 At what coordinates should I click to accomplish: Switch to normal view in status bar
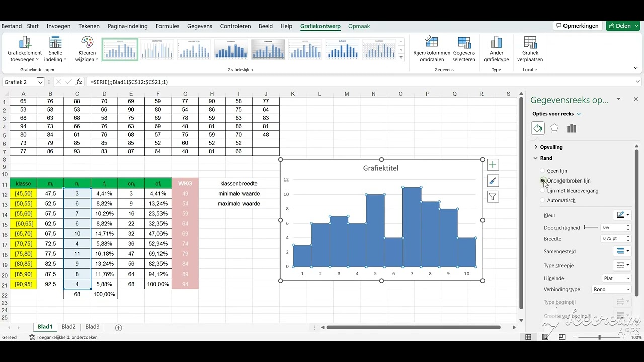(529, 337)
